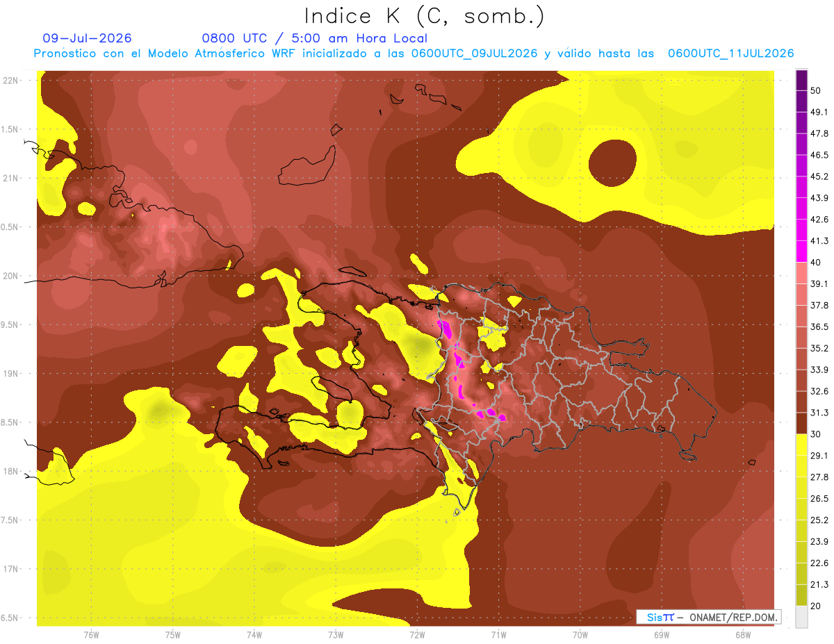The image size is (834, 644).
Task: Click the legend value '30'
Action: click(x=816, y=434)
